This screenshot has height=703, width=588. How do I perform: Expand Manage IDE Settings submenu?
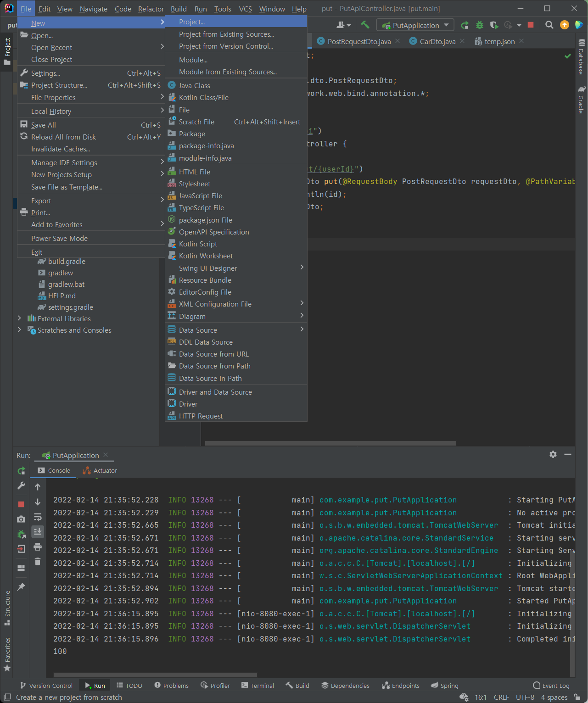click(91, 162)
